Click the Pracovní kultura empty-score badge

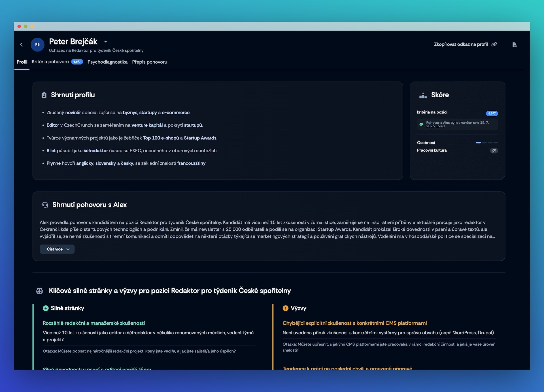tap(494, 151)
